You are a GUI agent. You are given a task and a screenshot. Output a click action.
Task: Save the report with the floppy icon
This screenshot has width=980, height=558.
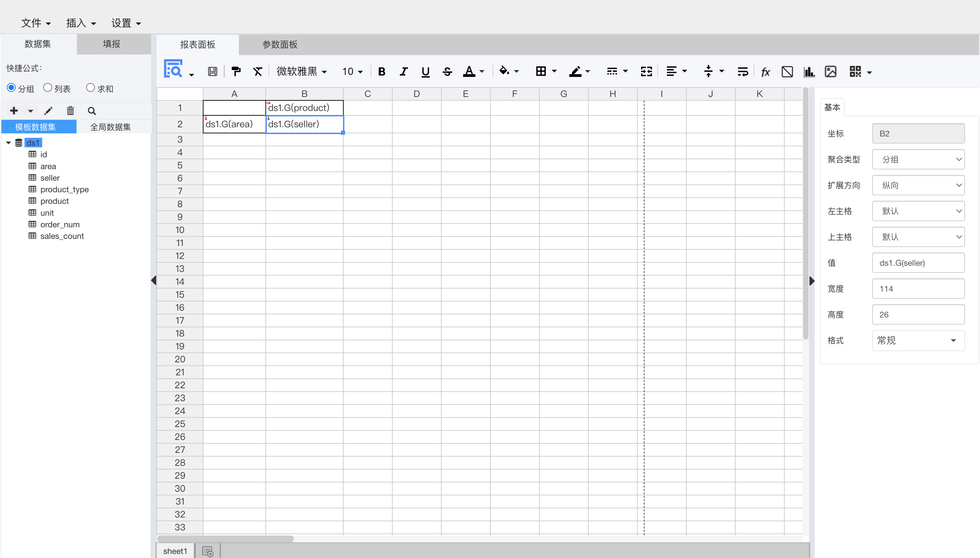click(213, 72)
